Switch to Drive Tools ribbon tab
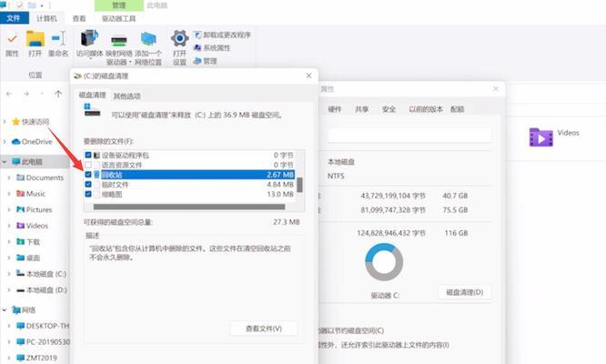The image size is (606, 364). click(x=118, y=18)
